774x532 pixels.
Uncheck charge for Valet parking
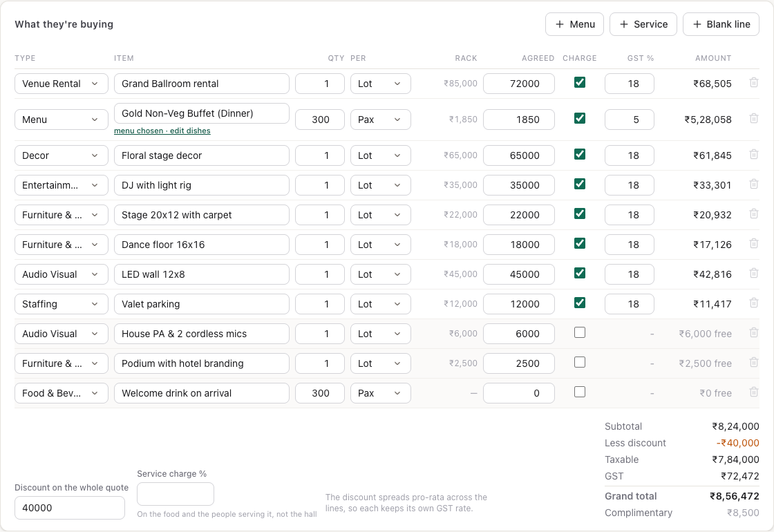click(580, 303)
